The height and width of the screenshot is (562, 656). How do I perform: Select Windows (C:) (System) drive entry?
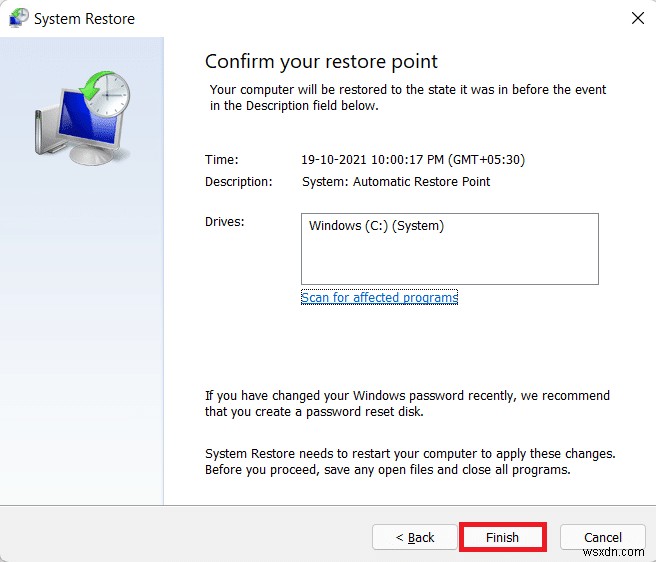point(376,226)
